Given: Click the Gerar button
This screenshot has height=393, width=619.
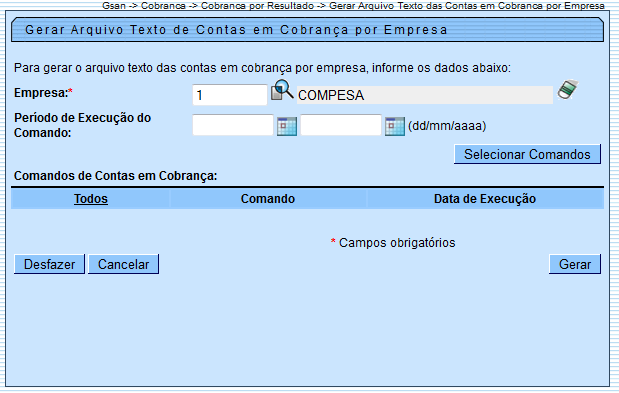Looking at the screenshot, I should click(575, 264).
